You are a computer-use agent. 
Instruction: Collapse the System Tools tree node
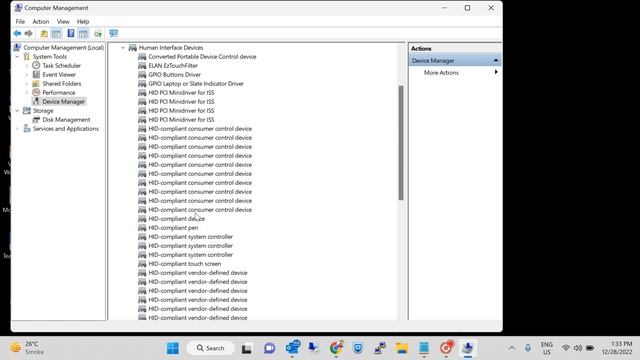click(17, 57)
